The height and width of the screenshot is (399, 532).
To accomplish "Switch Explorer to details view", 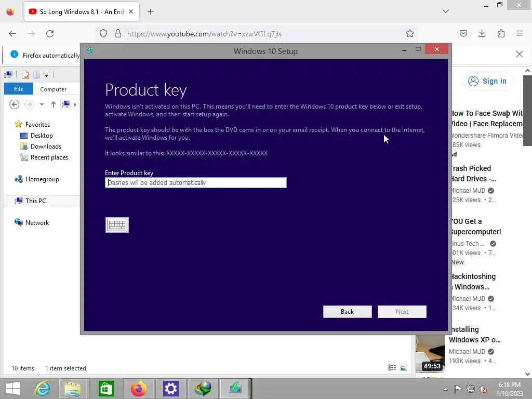I will click(392, 368).
